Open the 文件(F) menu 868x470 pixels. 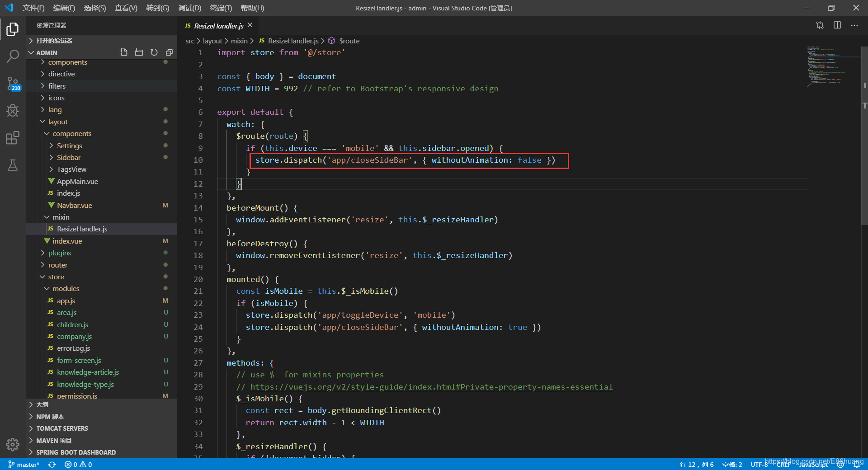33,8
